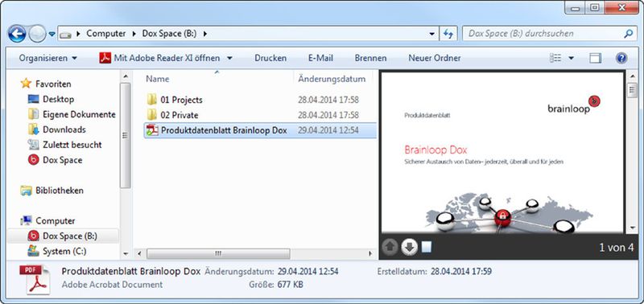Click the Änderungsdatum value in details pane

(308, 271)
